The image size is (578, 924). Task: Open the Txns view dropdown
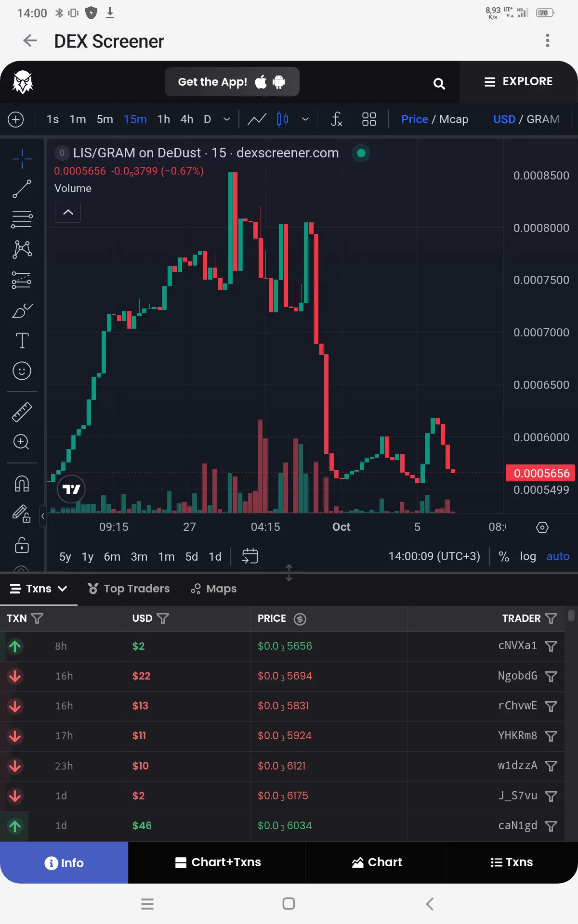point(39,589)
